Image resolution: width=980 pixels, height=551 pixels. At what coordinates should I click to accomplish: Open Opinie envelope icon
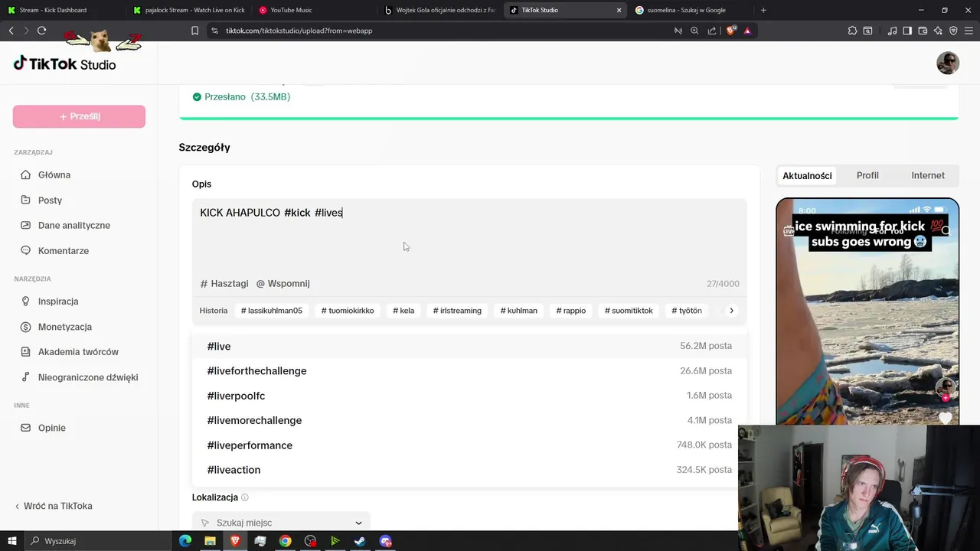pos(25,427)
